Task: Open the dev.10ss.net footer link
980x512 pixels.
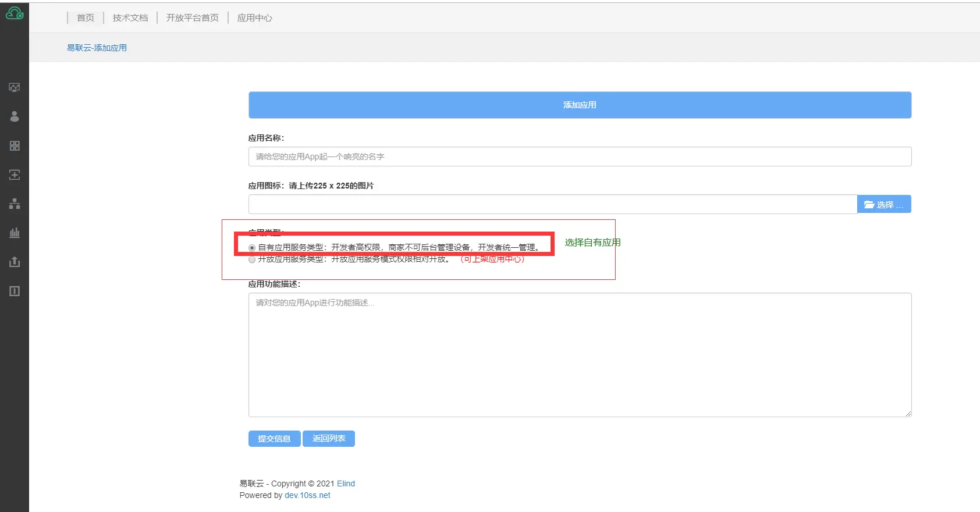Action: click(307, 496)
